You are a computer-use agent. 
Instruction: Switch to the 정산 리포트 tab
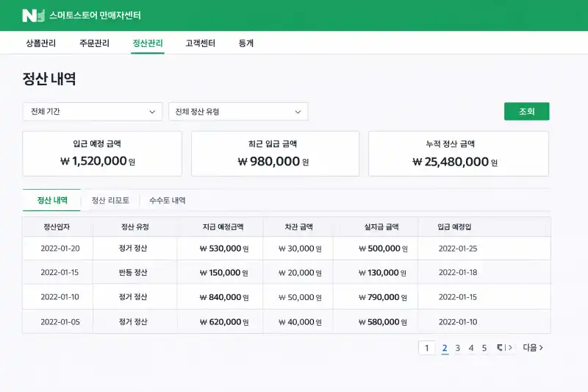(110, 200)
